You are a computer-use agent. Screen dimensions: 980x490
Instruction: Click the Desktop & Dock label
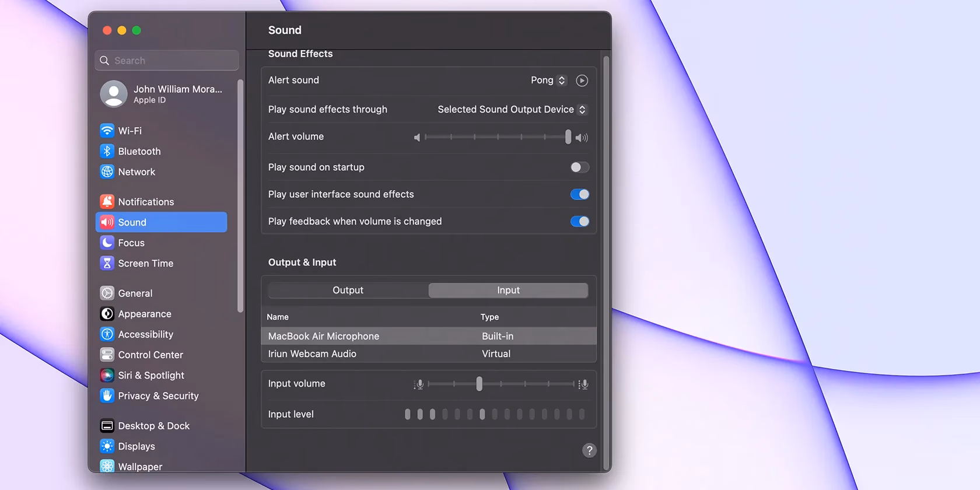pos(154,426)
